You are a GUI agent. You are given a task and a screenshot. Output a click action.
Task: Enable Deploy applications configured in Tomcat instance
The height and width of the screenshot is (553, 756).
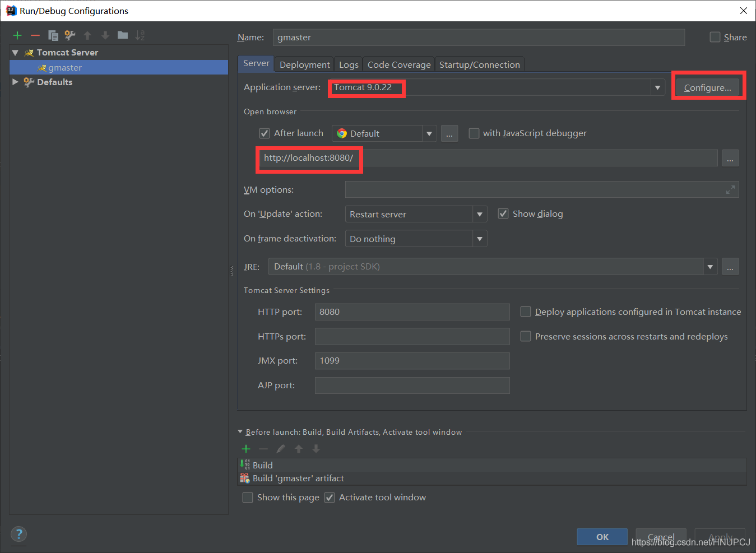coord(526,312)
